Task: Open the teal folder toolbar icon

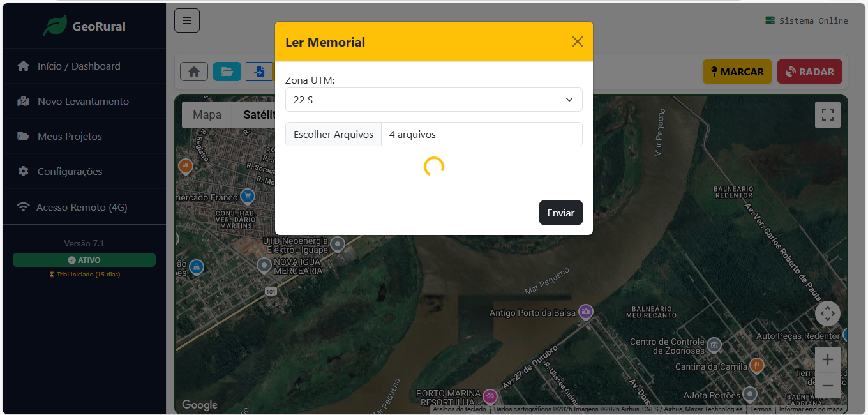Action: click(227, 72)
